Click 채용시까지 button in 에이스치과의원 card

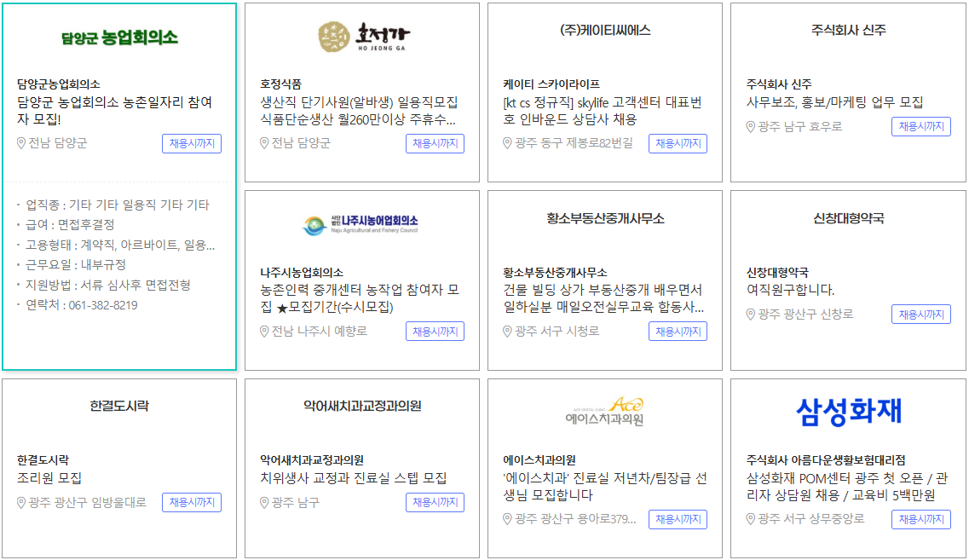[x=678, y=520]
